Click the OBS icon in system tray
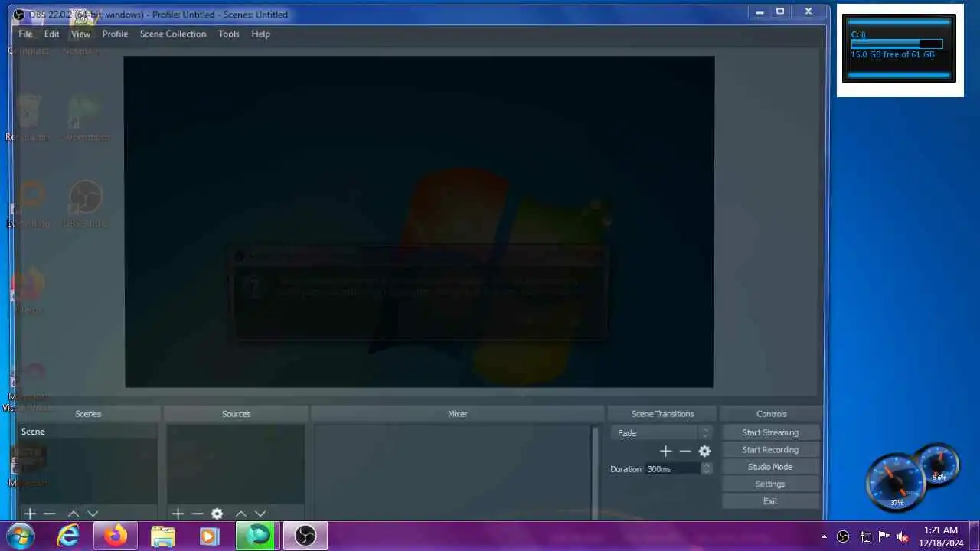 coord(843,536)
